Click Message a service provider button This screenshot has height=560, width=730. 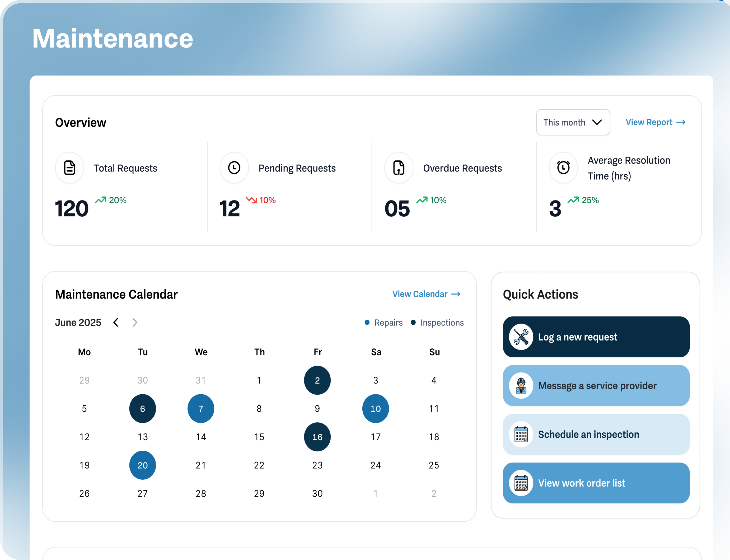click(x=596, y=385)
